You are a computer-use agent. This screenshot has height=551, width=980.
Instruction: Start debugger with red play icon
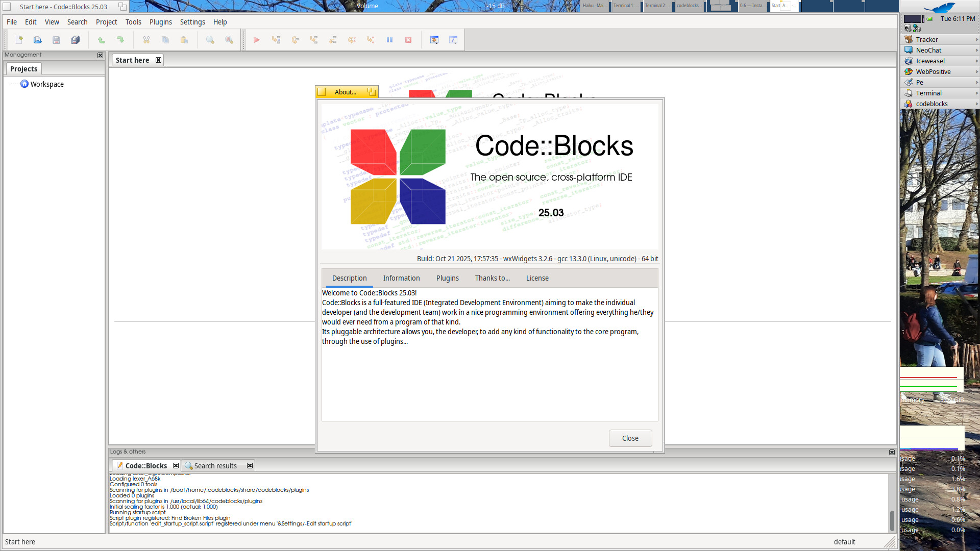257,40
